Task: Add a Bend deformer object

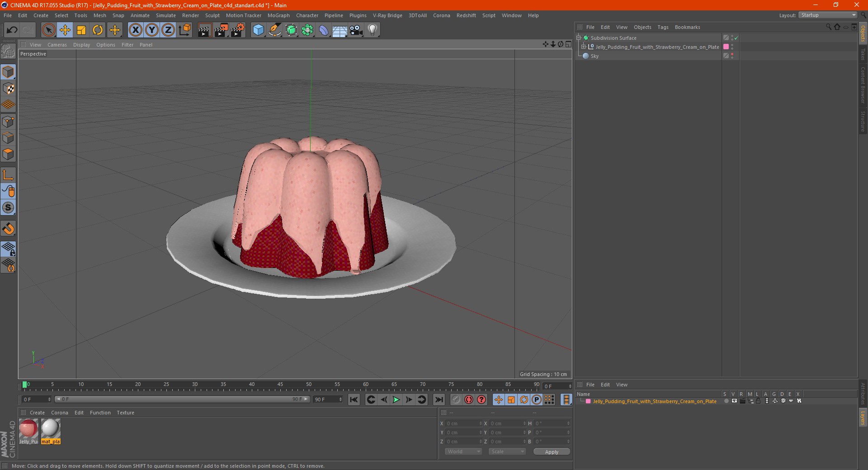Action: (324, 30)
